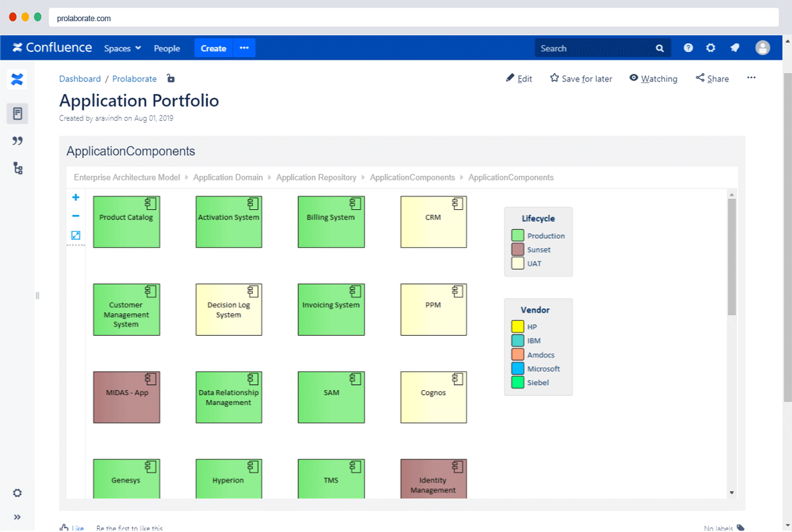Click the Decision Log System component
792x532 pixels.
(x=228, y=309)
